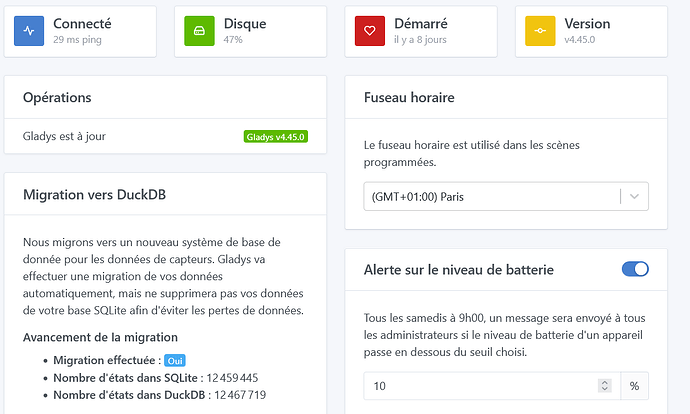Screen dimensions: 690x414
Task: Click the red Démarré heart icon
Action: 370,31
